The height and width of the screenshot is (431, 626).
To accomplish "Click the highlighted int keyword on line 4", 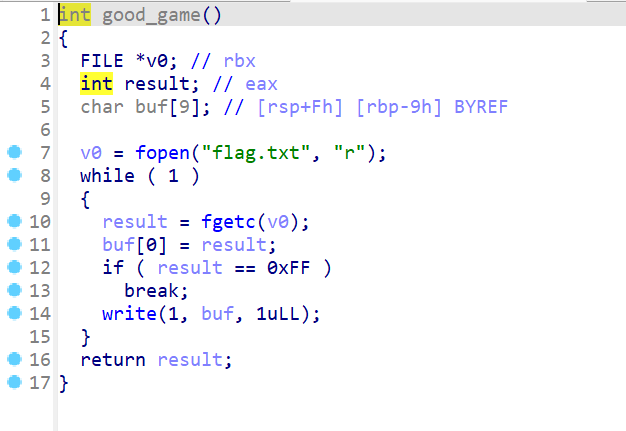I will (97, 84).
